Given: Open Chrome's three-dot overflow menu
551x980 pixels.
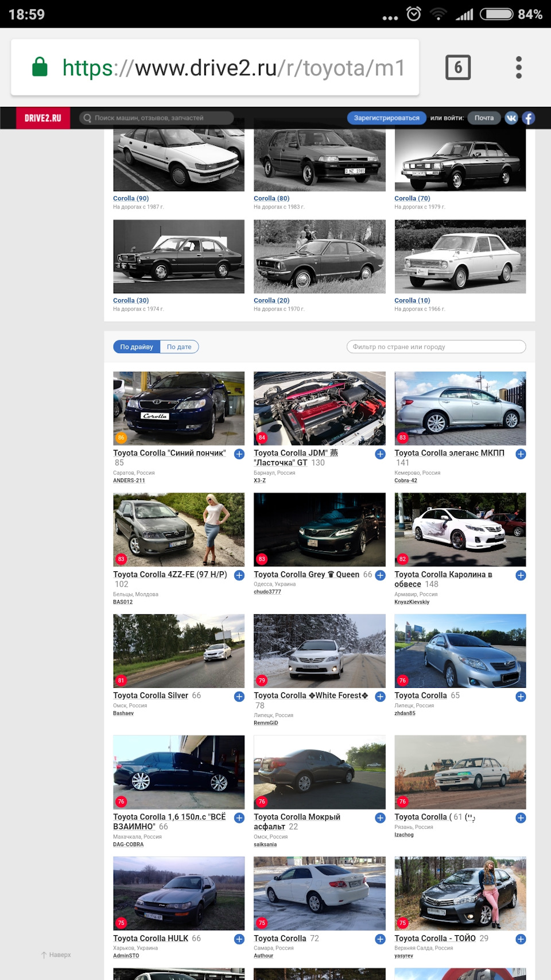Looking at the screenshot, I should click(519, 68).
